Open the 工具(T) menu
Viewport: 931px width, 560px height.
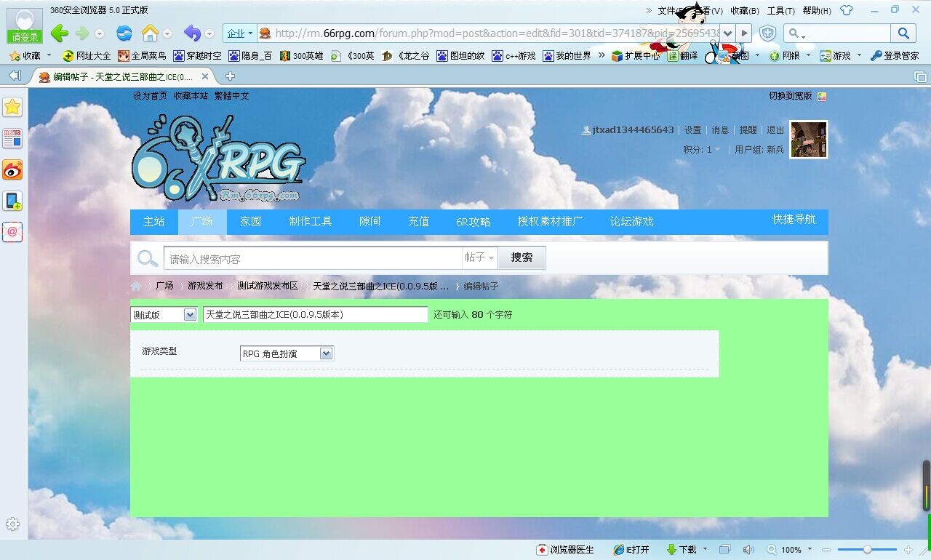tap(781, 10)
